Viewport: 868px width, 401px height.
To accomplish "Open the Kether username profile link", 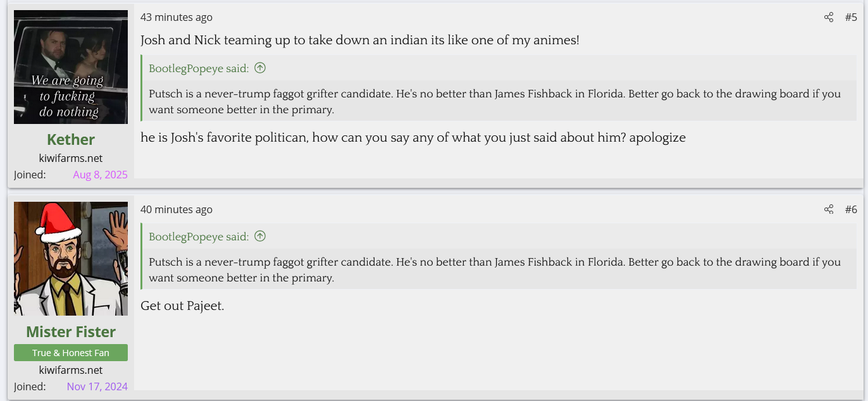I will (x=71, y=140).
